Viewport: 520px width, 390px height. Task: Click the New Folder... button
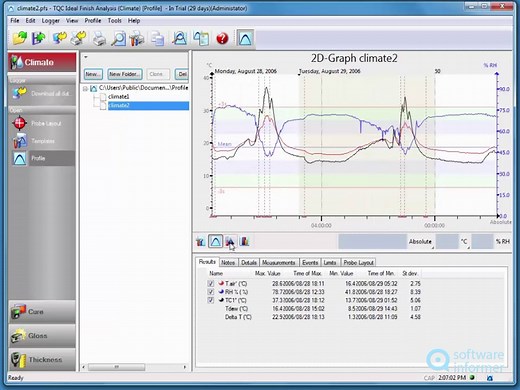click(x=125, y=74)
